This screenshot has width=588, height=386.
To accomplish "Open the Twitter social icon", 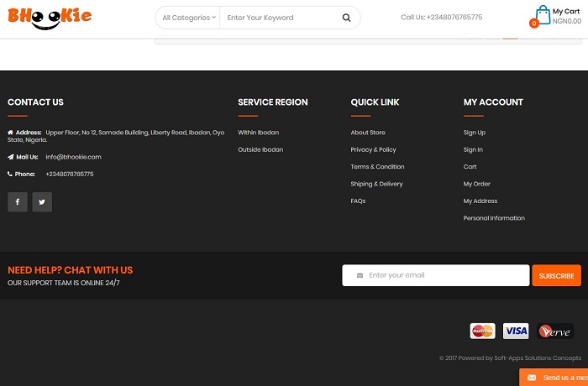I will (42, 201).
